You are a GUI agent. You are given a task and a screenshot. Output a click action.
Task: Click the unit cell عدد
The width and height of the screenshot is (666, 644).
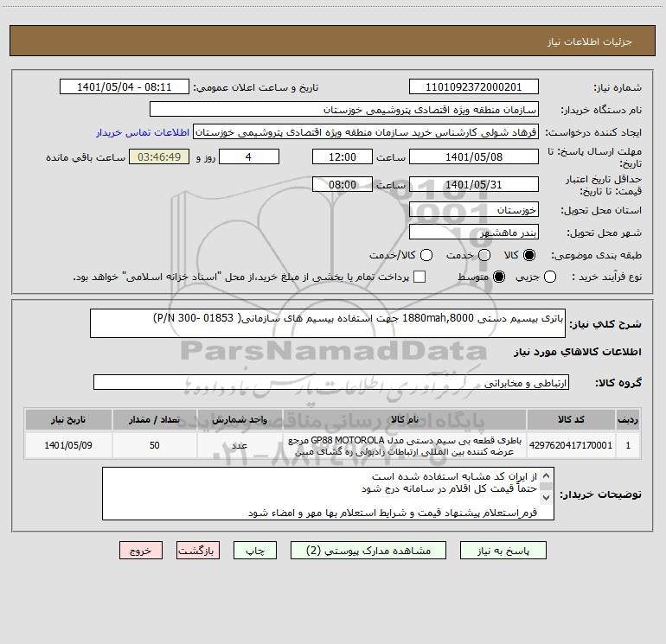coord(240,445)
